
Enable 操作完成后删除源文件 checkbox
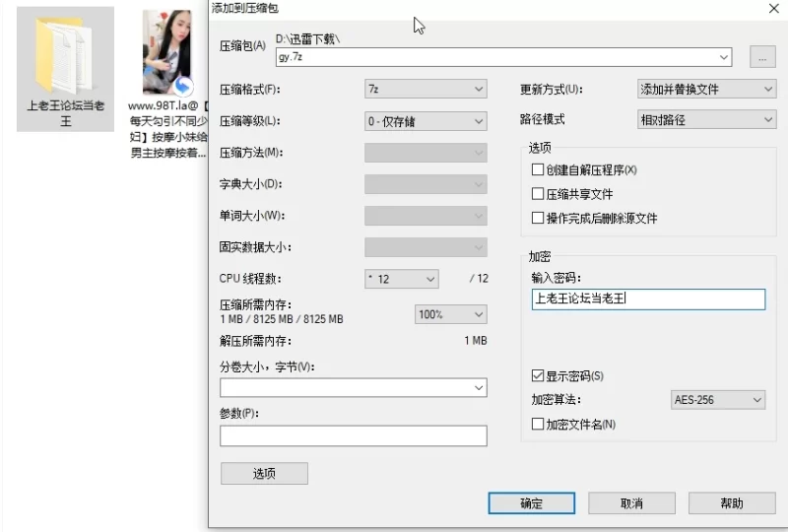[x=537, y=218]
